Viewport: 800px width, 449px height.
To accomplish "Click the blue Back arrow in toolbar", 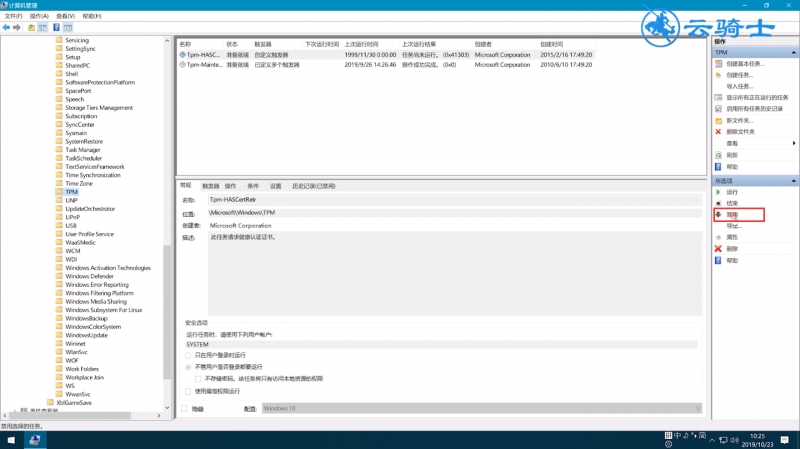I will [6, 28].
